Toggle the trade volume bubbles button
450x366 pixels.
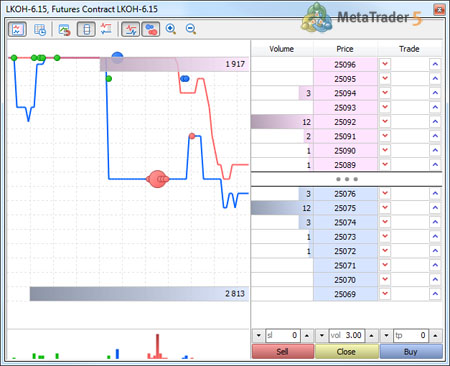(151, 29)
